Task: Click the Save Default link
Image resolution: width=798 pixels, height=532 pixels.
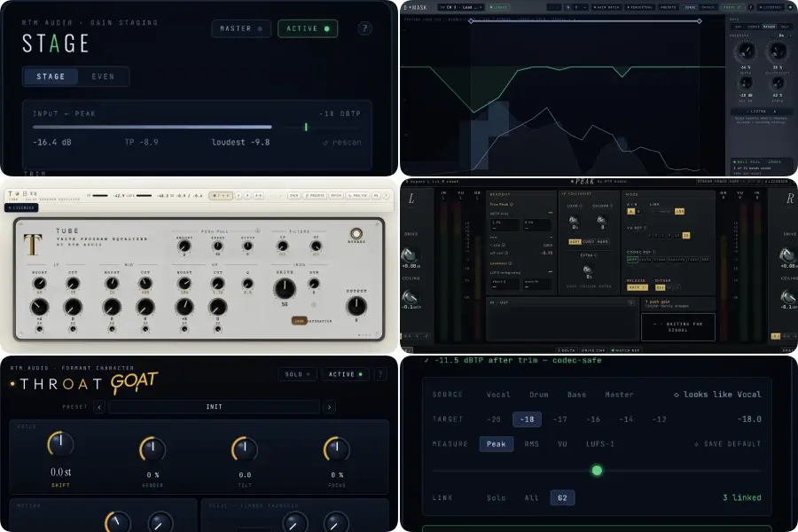Action: 727,444
